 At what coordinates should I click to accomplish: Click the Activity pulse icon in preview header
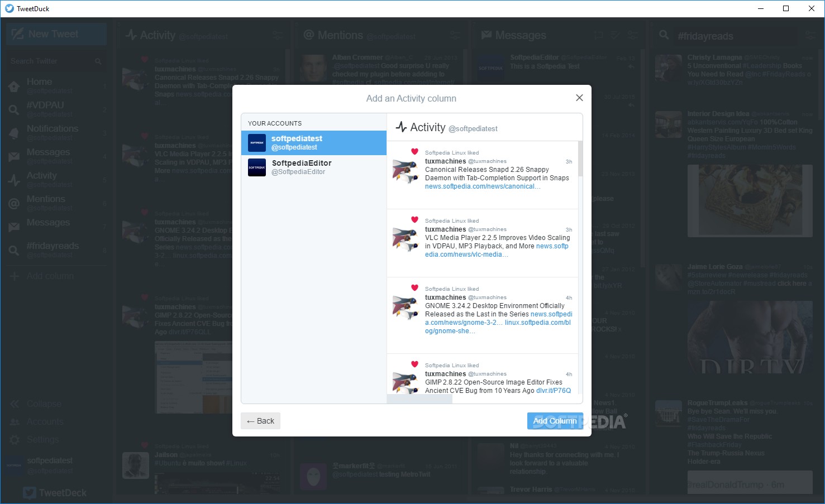401,127
